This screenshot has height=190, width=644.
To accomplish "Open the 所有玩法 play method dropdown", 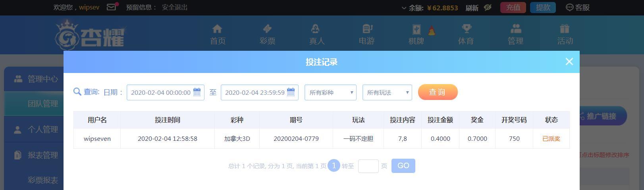I will point(387,92).
